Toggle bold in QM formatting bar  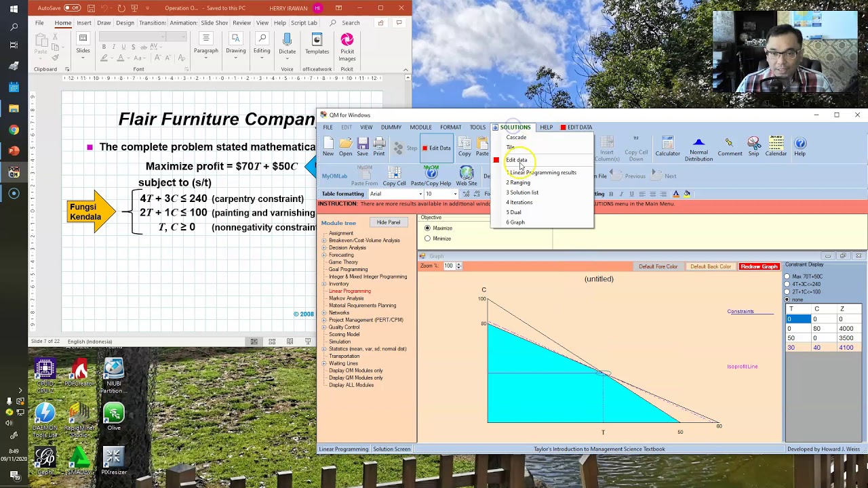click(610, 194)
